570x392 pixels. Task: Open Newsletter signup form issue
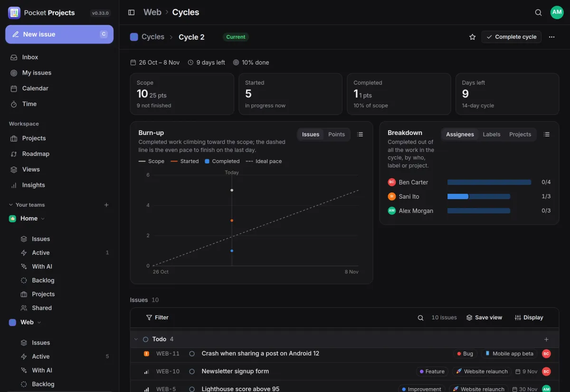pyautogui.click(x=235, y=372)
